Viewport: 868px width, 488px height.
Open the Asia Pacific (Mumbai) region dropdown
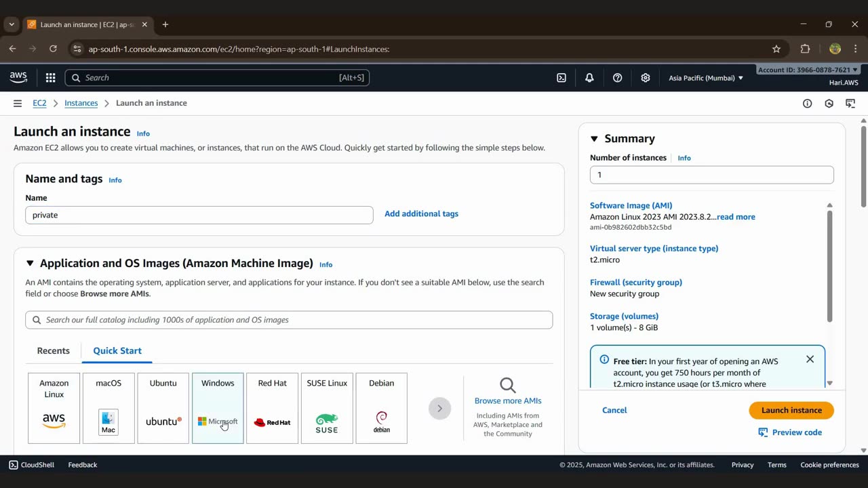point(706,78)
